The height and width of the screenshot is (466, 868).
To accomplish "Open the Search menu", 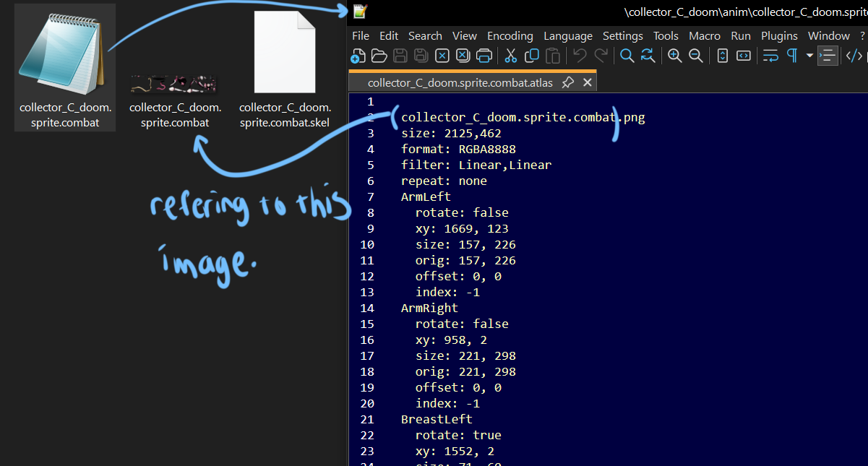I will tap(425, 35).
